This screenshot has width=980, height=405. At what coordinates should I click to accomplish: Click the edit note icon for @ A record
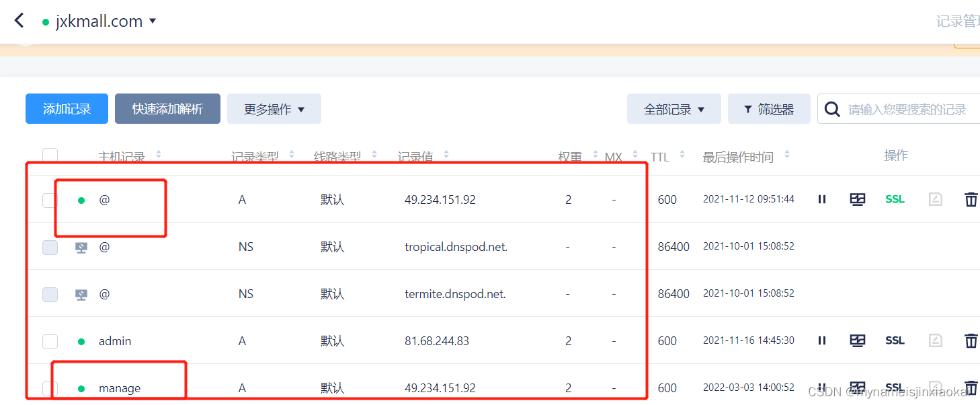click(x=935, y=199)
